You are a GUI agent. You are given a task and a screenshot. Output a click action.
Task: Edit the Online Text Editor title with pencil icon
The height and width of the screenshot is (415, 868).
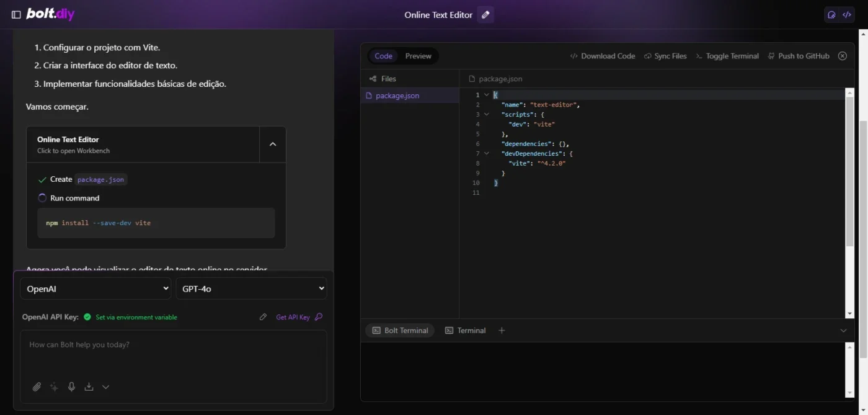pyautogui.click(x=485, y=15)
